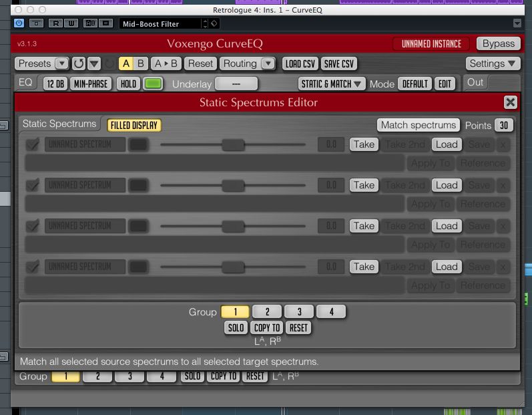532x415 pixels.
Task: Click the 0.0 value of second spectrum row
Action: tap(331, 185)
